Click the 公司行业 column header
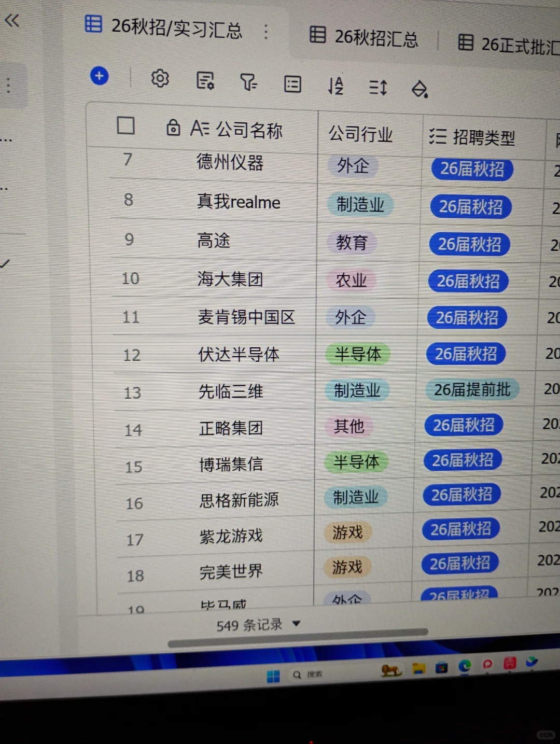Image resolution: width=560 pixels, height=744 pixels. [360, 134]
